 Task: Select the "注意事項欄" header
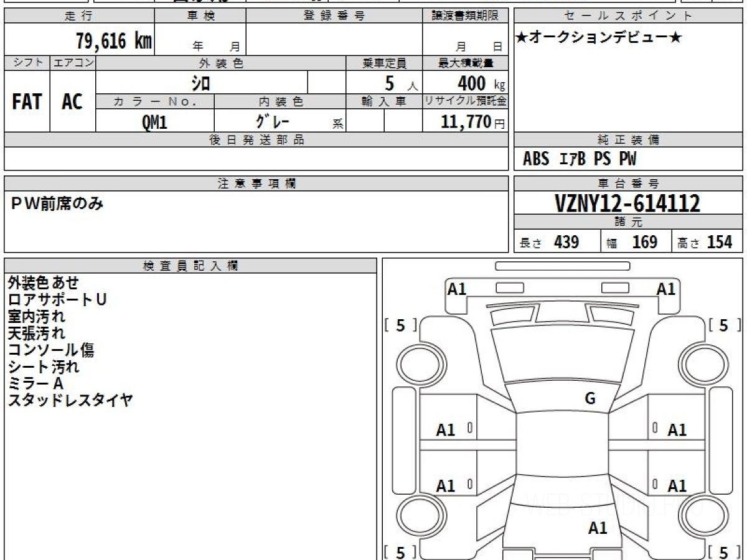256,184
